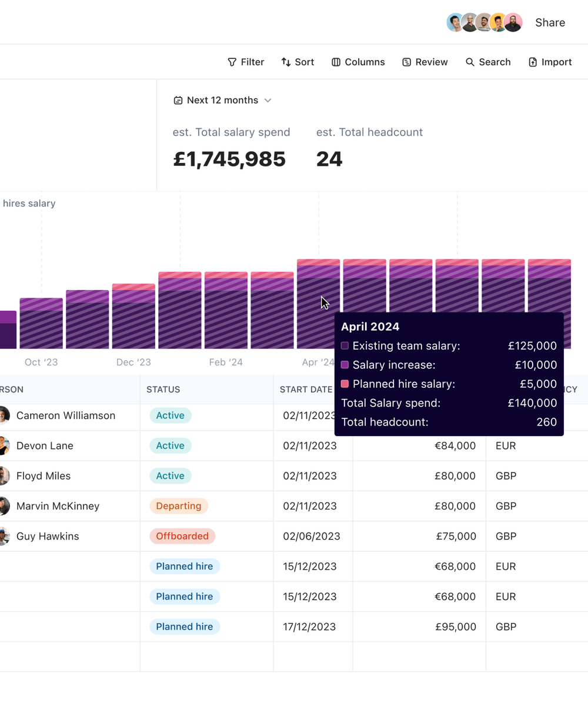
Task: Click the calendar icon beside Next 12 months
Action: (x=178, y=101)
